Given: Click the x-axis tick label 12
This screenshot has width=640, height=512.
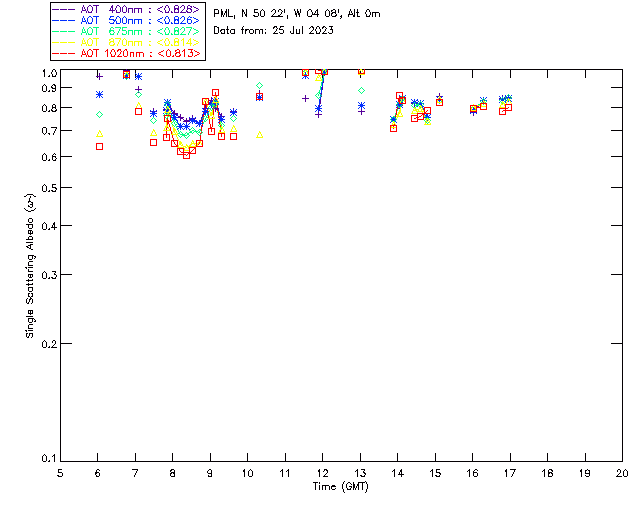Looking at the screenshot, I should click(x=322, y=472).
